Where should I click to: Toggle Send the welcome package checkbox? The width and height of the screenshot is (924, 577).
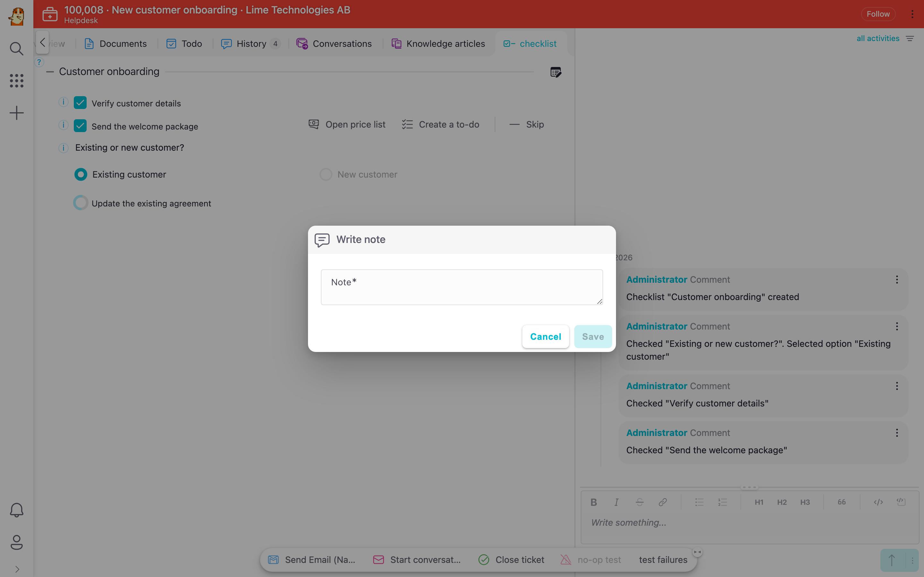(x=80, y=126)
